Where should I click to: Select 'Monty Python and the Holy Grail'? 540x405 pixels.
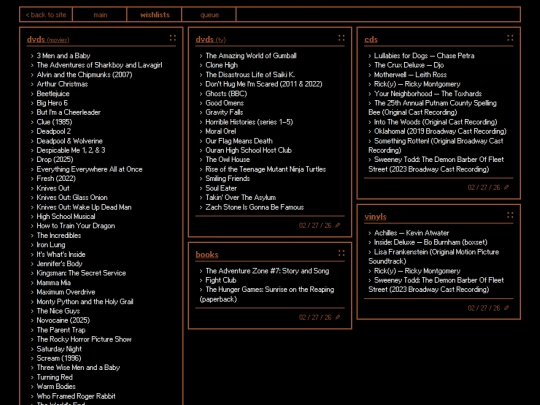point(85,302)
